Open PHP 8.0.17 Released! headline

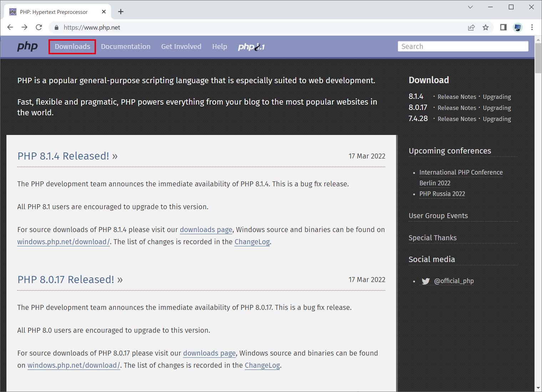(x=70, y=280)
